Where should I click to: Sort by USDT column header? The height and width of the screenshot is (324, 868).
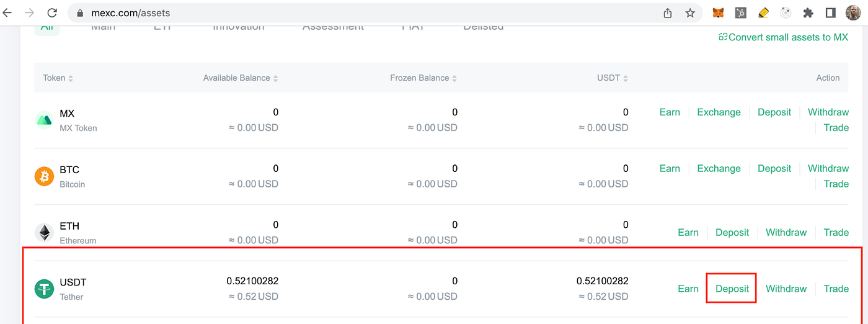[x=613, y=78]
